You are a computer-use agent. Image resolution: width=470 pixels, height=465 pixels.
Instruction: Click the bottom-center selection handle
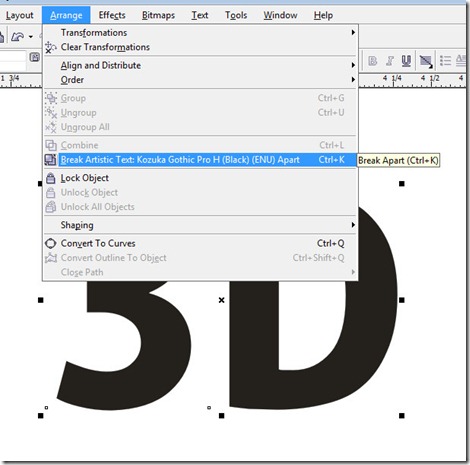point(221,416)
